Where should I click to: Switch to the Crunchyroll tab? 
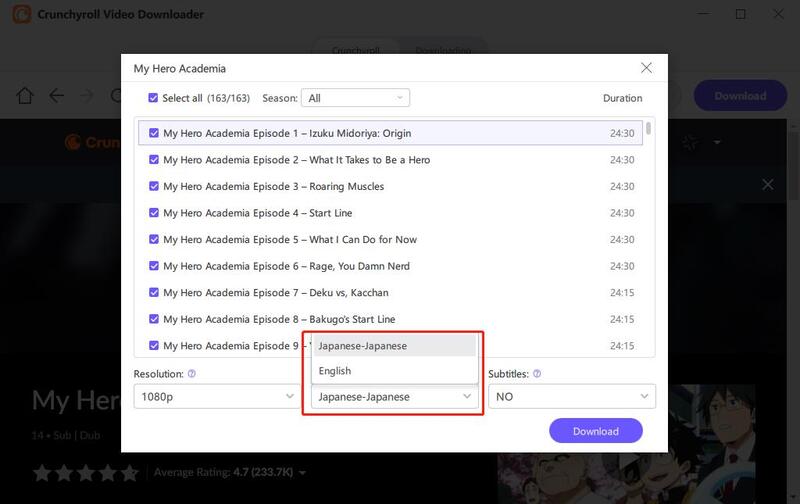point(355,49)
